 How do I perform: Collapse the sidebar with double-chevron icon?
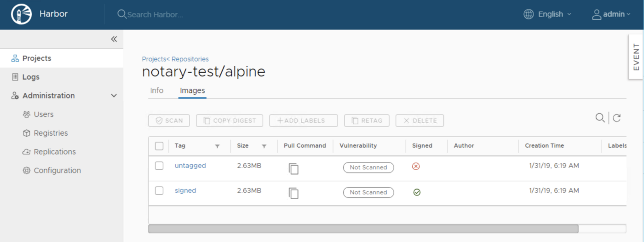click(114, 39)
